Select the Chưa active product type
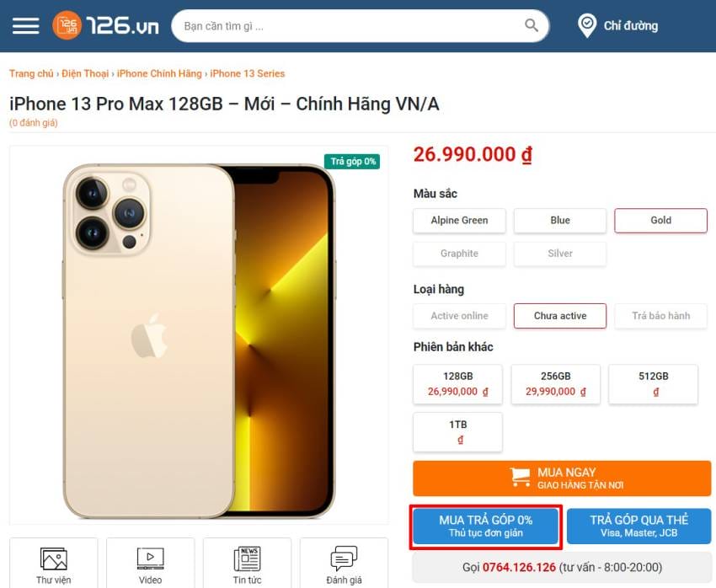 (x=560, y=316)
